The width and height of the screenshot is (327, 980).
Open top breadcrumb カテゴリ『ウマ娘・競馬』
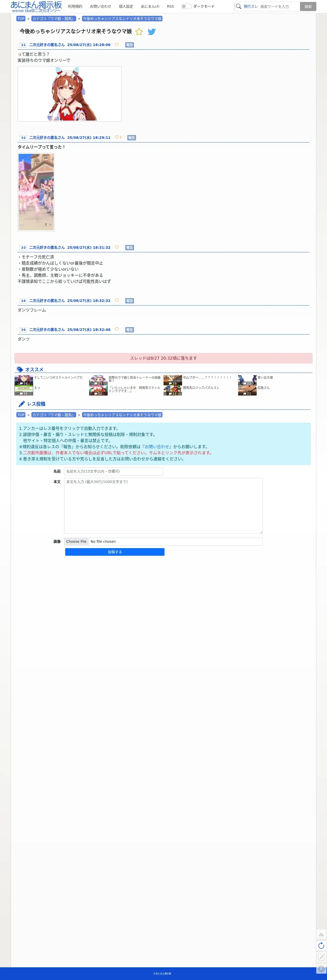[x=54, y=19]
